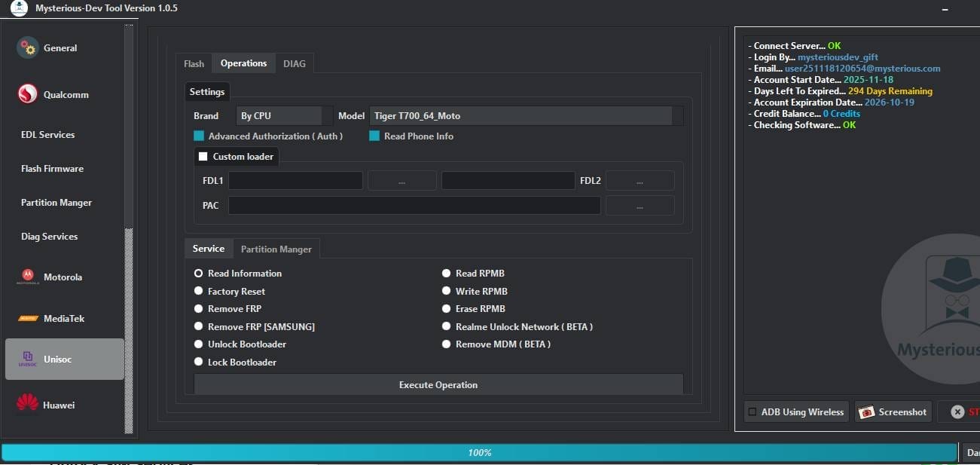This screenshot has width=980, height=465.
Task: Select the Remove FRP radio button
Action: coord(198,308)
